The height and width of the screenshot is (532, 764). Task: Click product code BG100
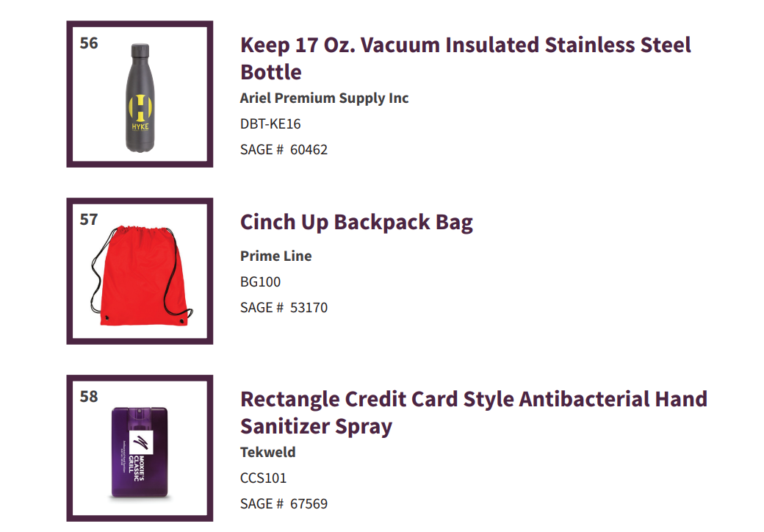tap(260, 281)
